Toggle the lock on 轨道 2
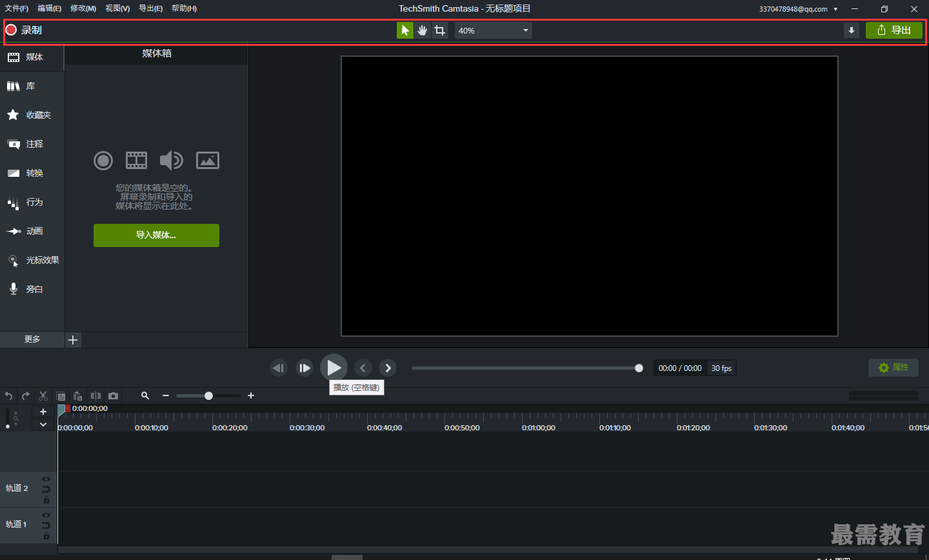 [x=46, y=499]
